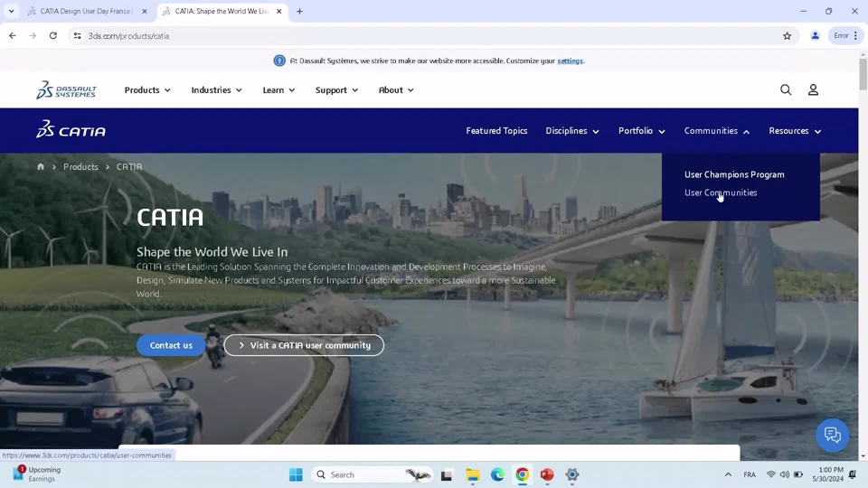Viewport: 868px width, 488px height.
Task: Click the browser forward arrow
Action: pyautogui.click(x=33, y=35)
